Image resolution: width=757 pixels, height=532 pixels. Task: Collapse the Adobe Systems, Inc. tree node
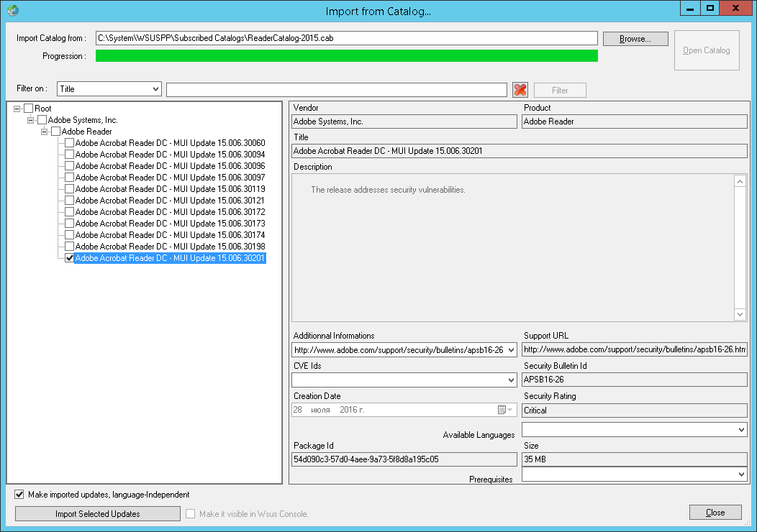30,121
